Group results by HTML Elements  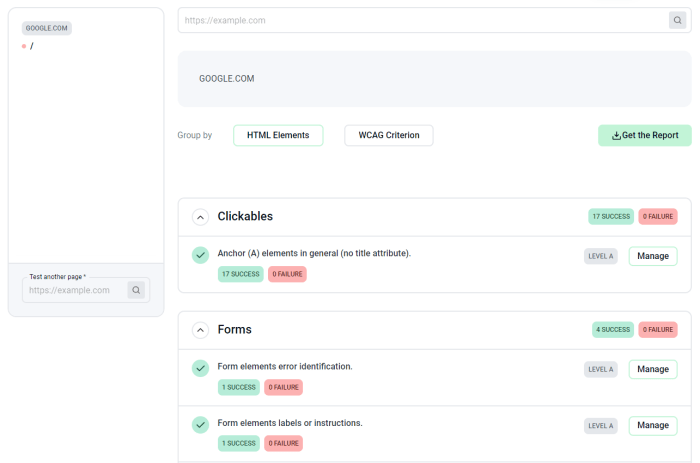coord(278,135)
